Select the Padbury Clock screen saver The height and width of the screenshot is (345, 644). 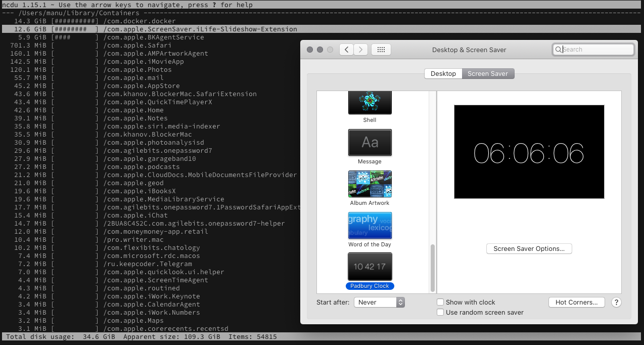(370, 267)
